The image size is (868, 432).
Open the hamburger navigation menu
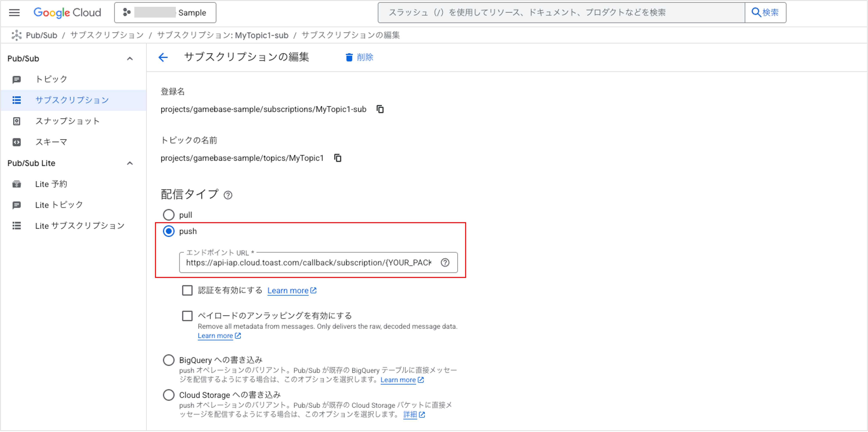(x=14, y=13)
